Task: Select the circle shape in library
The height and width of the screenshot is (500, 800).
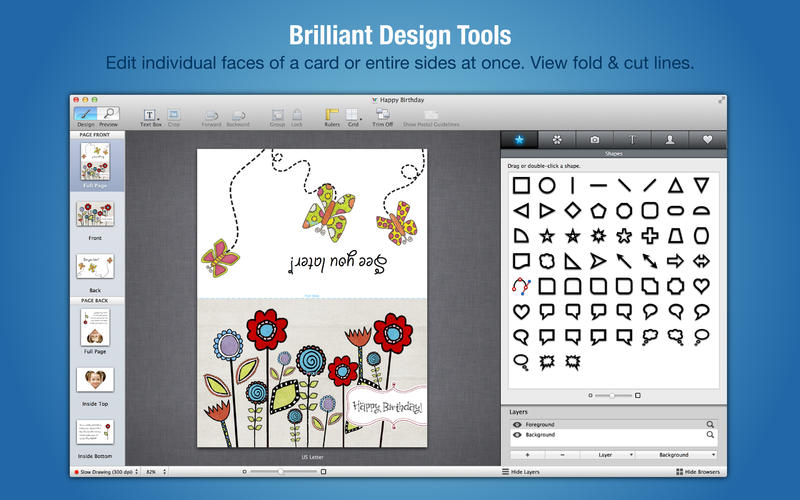Action: (x=547, y=185)
